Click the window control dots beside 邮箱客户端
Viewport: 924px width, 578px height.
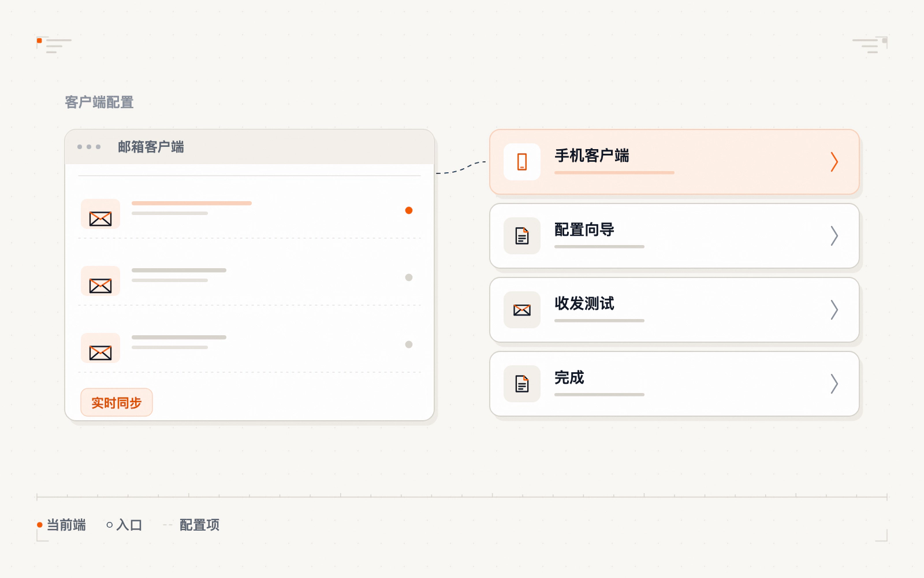[89, 147]
